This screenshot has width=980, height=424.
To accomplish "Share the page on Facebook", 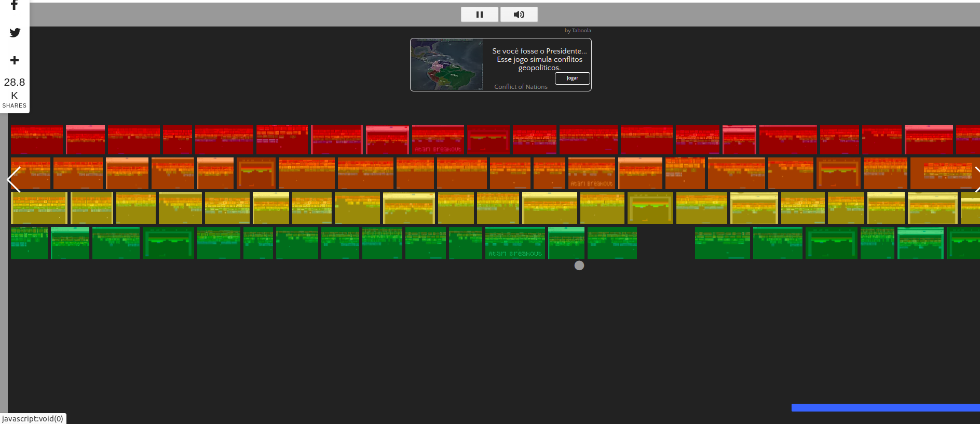I will (15, 6).
